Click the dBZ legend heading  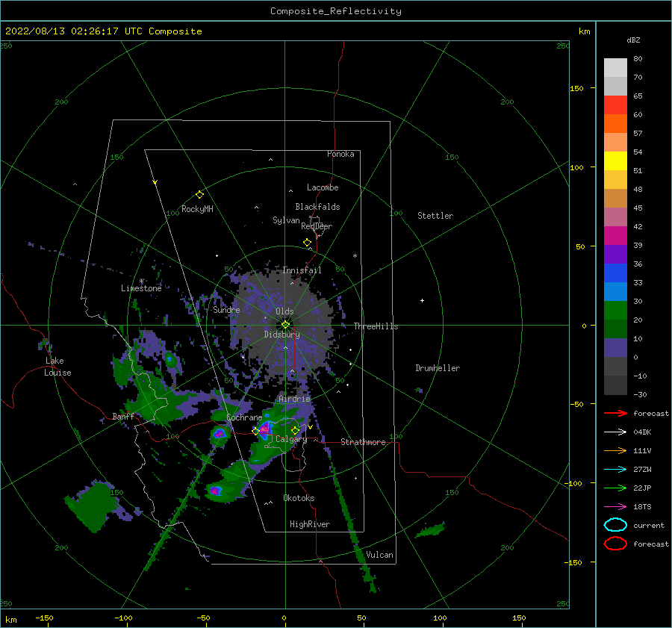633,40
